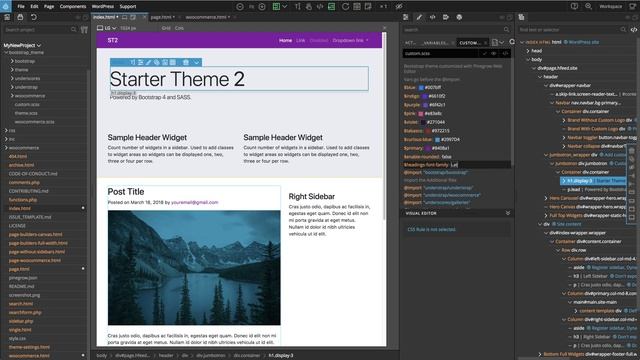The image size is (640, 360).
Task: Click the $primary color swatch
Action: point(428,148)
